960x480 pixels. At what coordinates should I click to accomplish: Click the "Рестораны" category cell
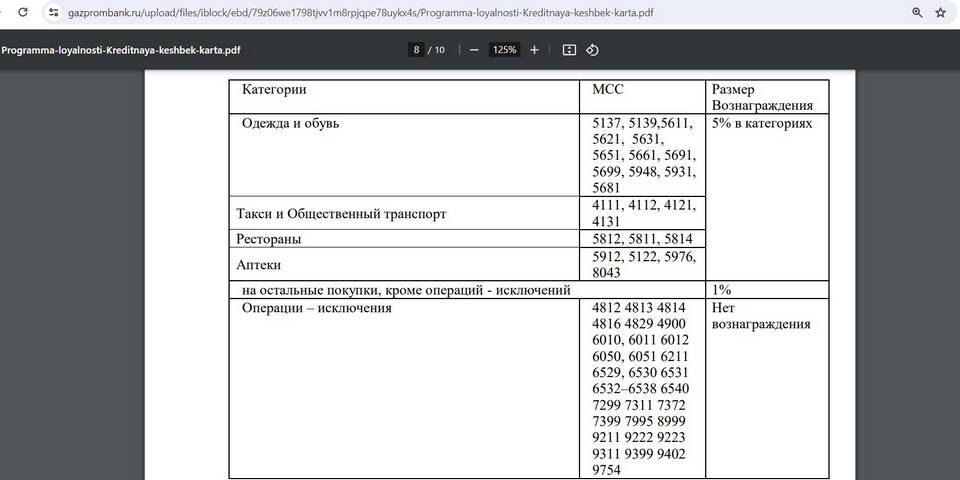coord(269,240)
